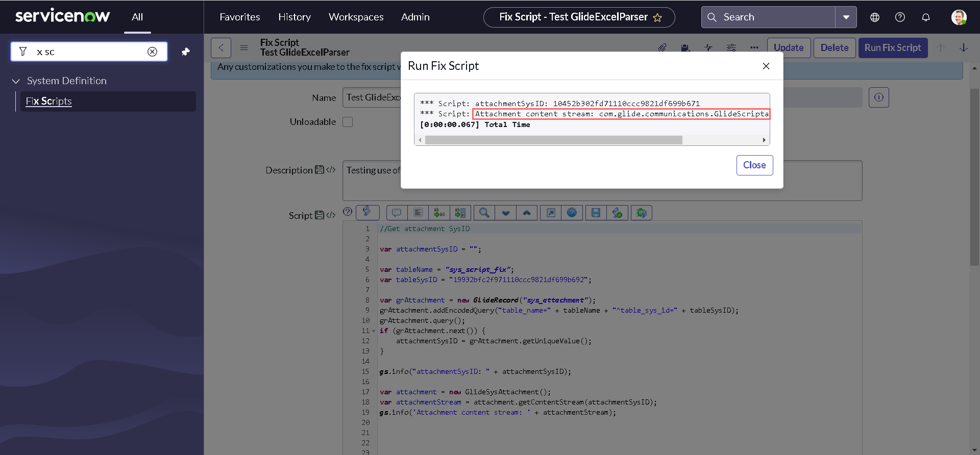Screen dimensions: 980x455
Task: Click the dialog output horizontal scrollbar thumb
Action: point(554,140)
